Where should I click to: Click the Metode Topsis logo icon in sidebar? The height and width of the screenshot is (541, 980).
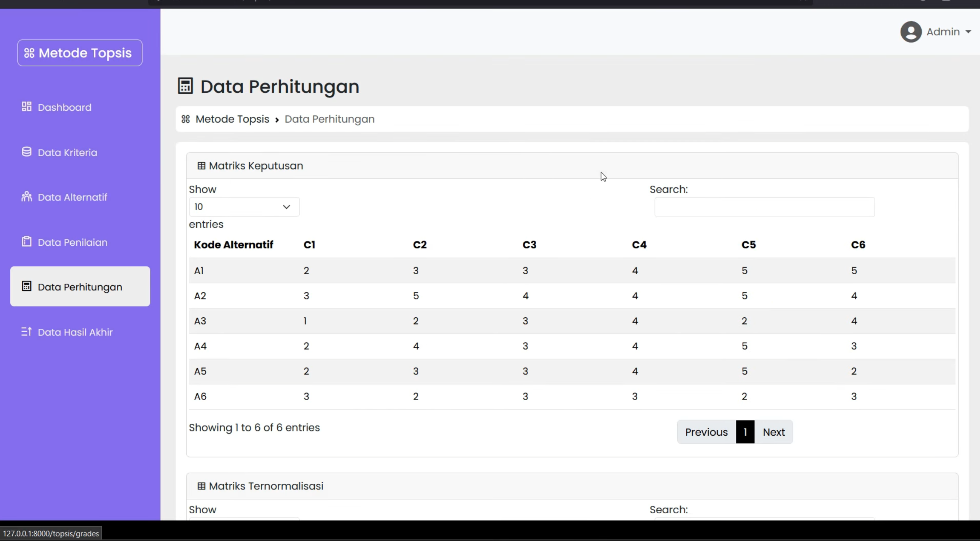[x=29, y=53]
